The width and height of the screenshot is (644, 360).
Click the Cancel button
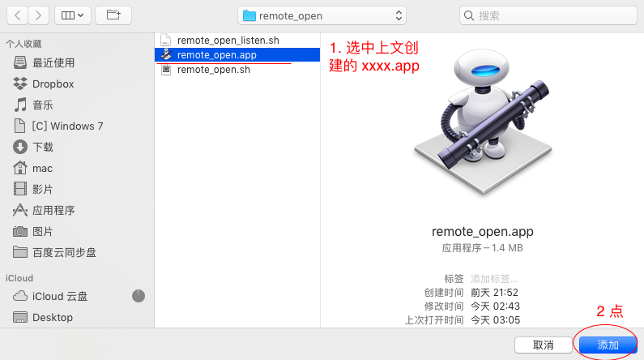coord(543,345)
